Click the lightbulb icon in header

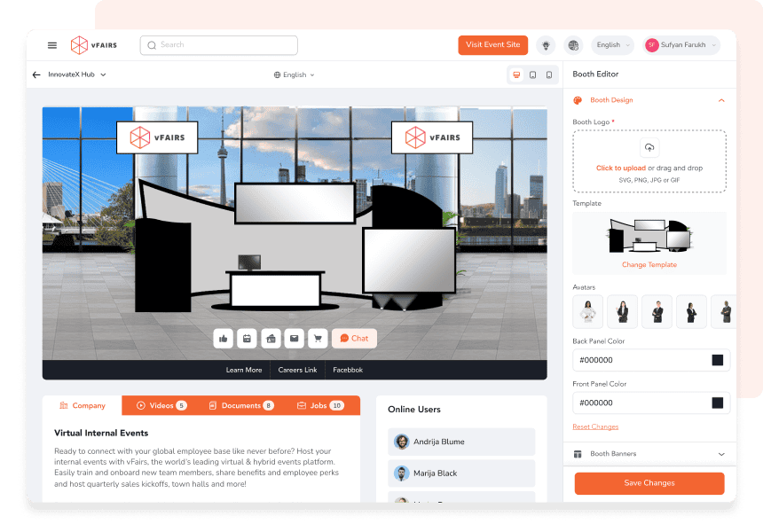(546, 45)
